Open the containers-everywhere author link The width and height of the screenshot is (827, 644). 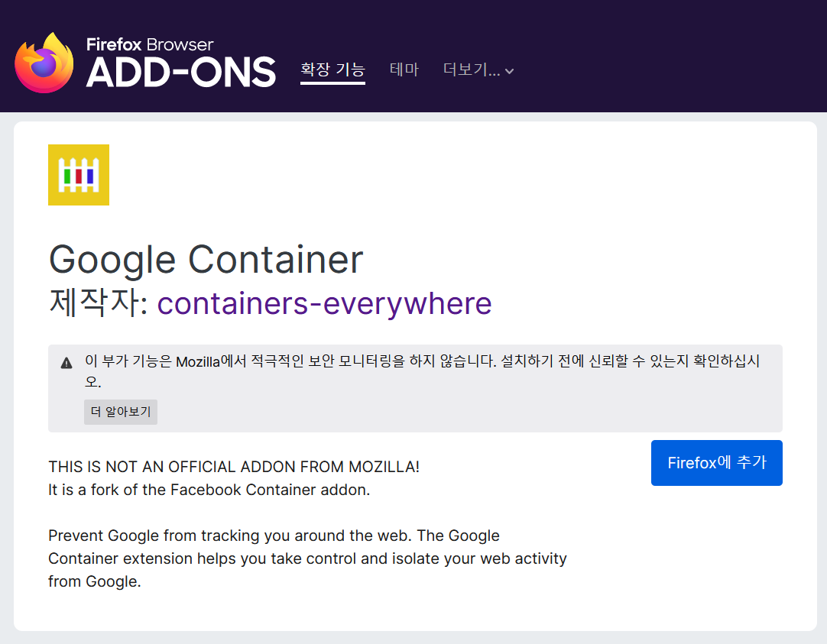click(324, 303)
